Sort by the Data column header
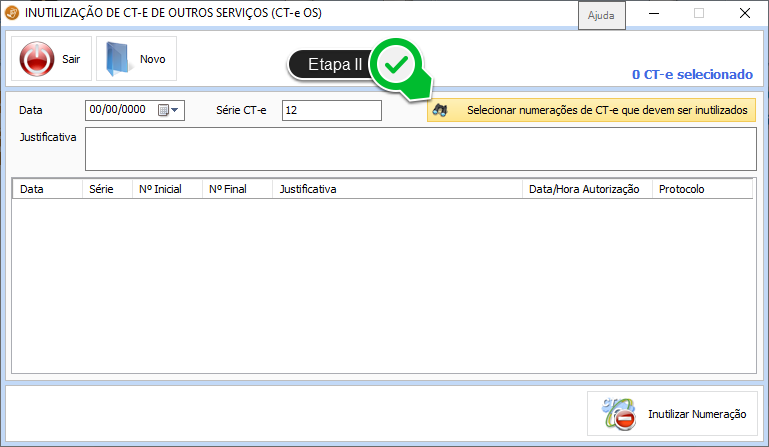769x447 pixels. coord(46,189)
